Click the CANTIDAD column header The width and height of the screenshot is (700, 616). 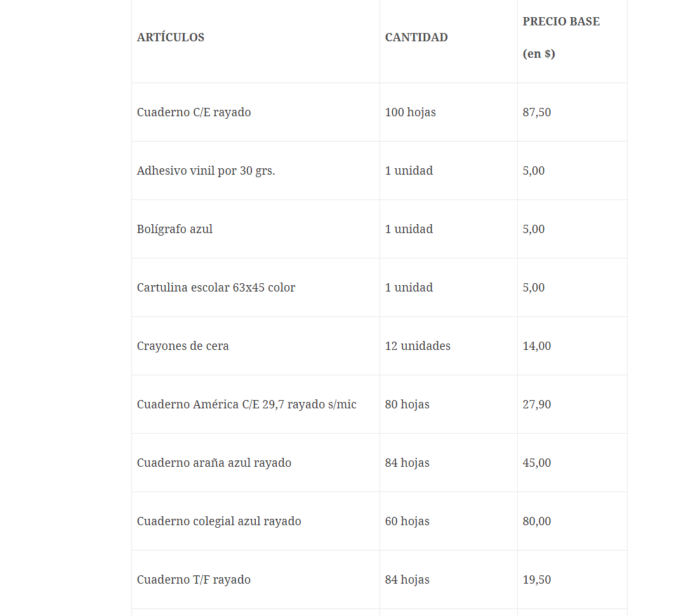coord(416,37)
